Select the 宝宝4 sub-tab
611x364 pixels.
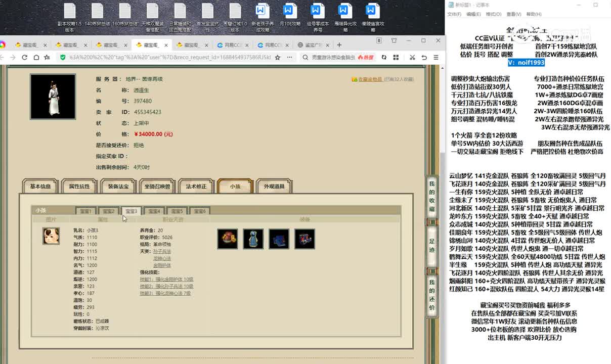[154, 211]
